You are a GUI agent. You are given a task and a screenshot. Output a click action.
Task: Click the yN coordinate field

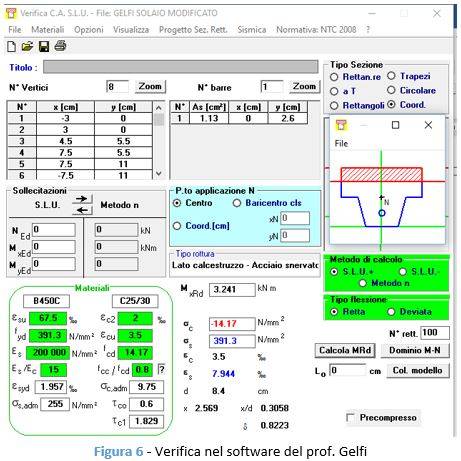coord(295,236)
